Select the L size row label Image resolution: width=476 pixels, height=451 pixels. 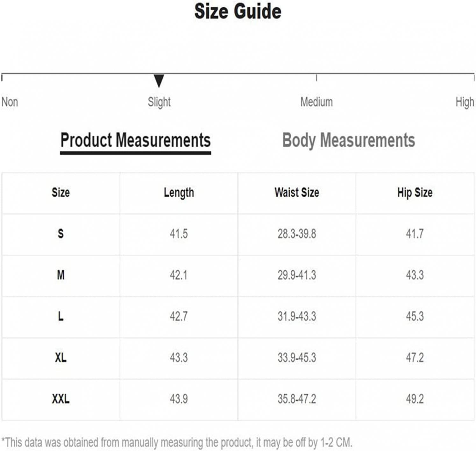[x=61, y=316]
